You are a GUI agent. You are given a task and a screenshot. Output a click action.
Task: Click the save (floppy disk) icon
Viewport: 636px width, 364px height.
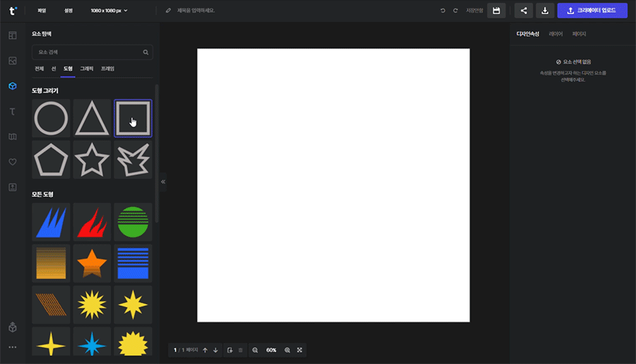(497, 11)
